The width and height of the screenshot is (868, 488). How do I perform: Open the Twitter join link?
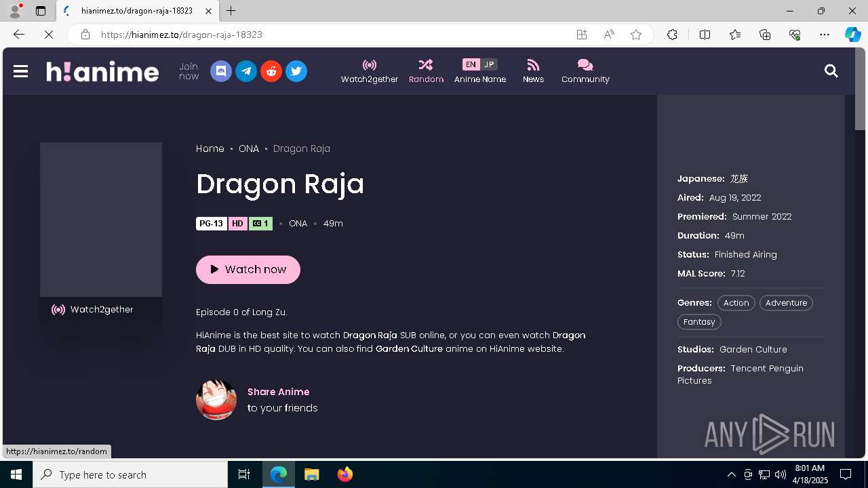click(x=296, y=71)
